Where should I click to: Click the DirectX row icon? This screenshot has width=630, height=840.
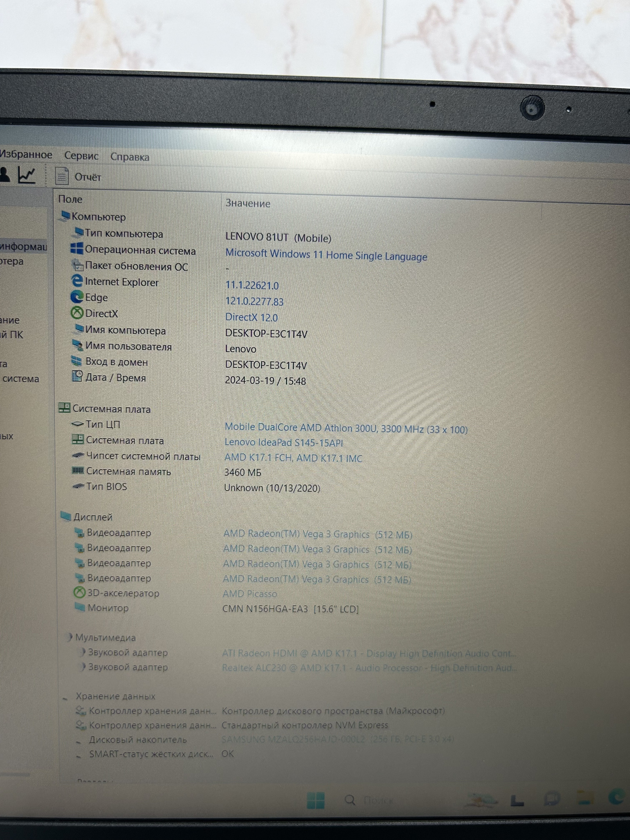77,313
